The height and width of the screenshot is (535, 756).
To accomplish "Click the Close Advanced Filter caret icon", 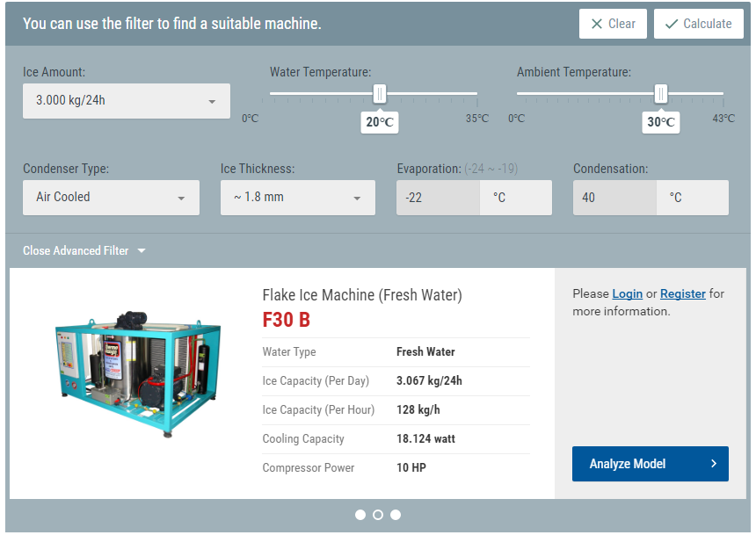I will [142, 250].
